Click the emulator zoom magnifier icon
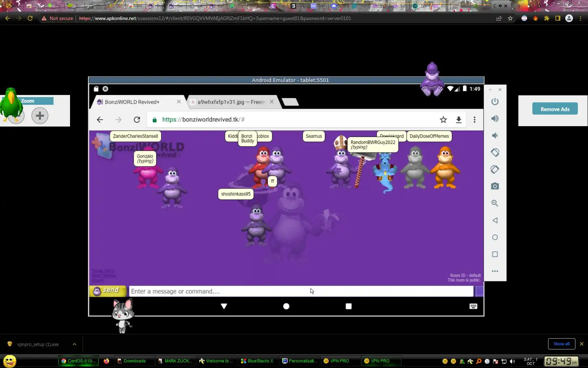The width and height of the screenshot is (588, 368). (x=495, y=203)
